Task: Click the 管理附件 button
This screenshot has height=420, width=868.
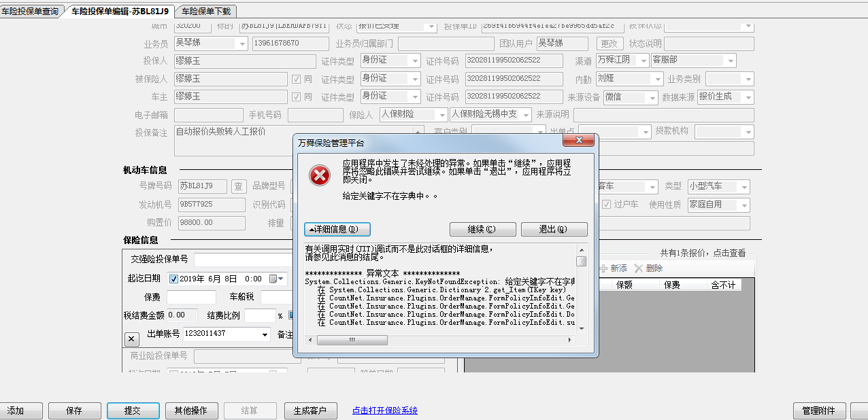Action: (x=820, y=410)
